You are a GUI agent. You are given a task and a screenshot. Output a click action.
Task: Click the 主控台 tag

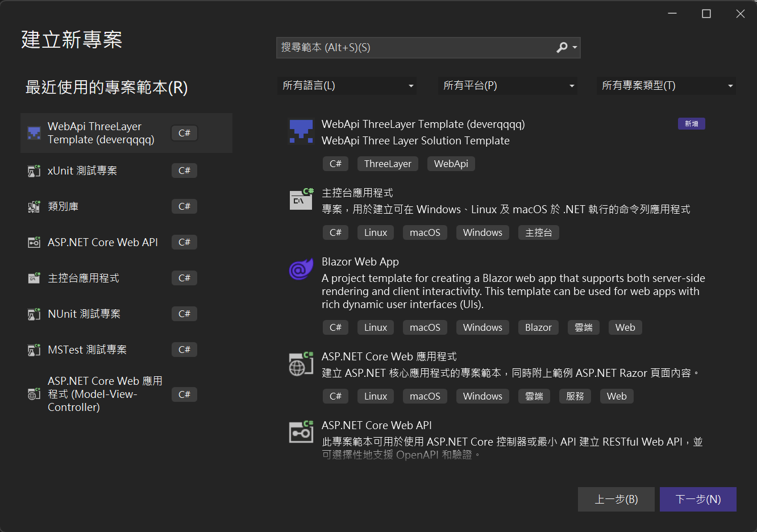coord(539,232)
